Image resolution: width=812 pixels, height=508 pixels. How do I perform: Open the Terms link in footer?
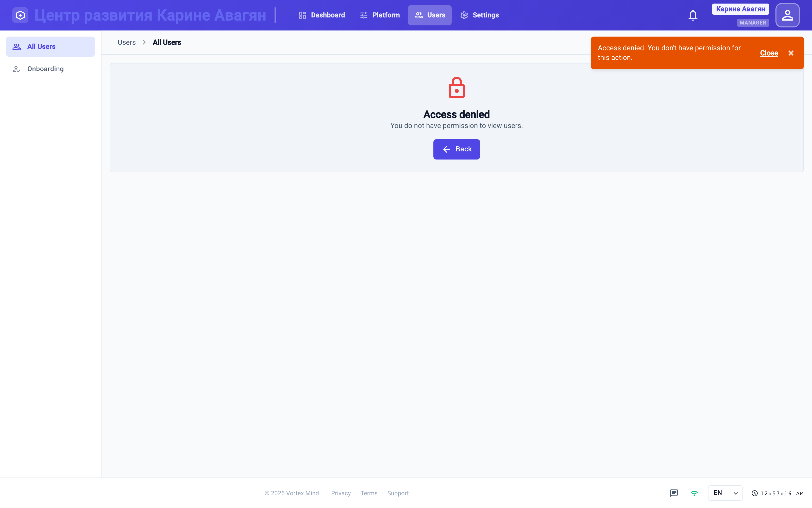coord(369,493)
